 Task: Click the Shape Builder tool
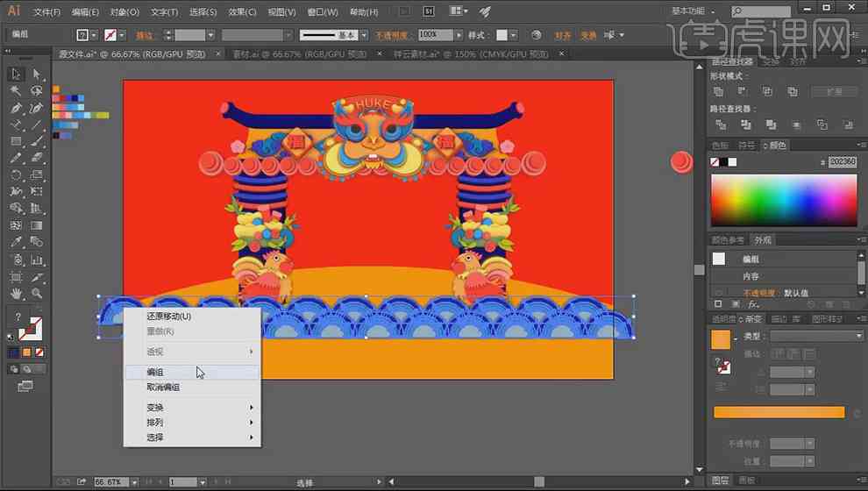point(16,209)
